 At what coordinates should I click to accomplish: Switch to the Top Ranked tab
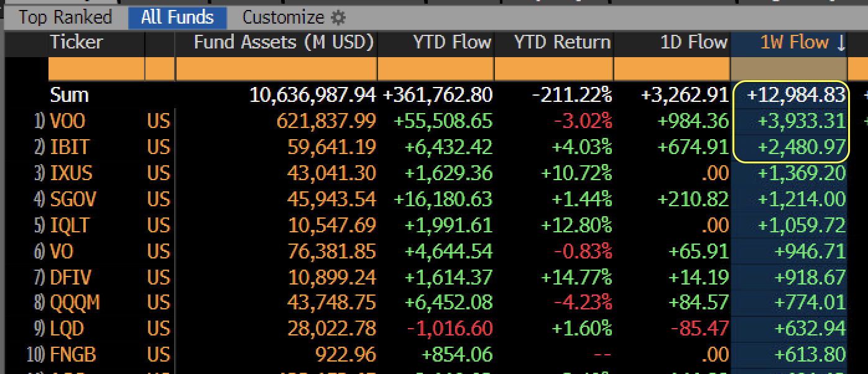coord(65,17)
